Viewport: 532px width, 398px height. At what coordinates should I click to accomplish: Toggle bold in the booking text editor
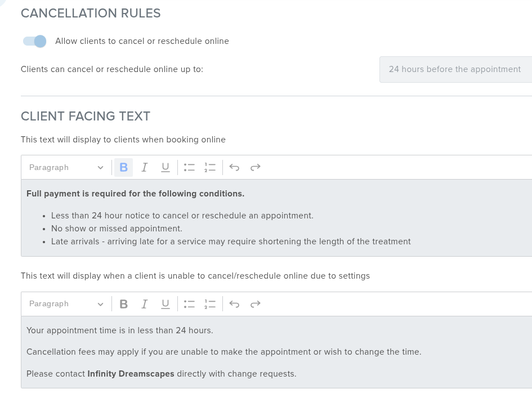click(x=124, y=167)
